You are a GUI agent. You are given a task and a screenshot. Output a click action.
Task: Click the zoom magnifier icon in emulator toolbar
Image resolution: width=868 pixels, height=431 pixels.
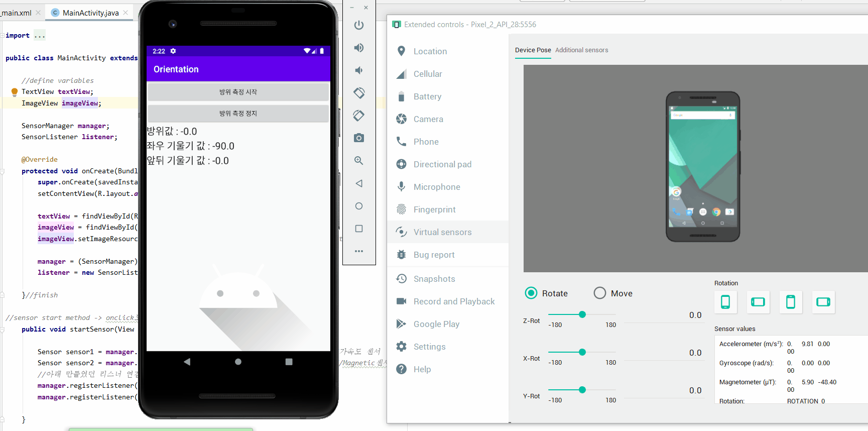tap(359, 161)
